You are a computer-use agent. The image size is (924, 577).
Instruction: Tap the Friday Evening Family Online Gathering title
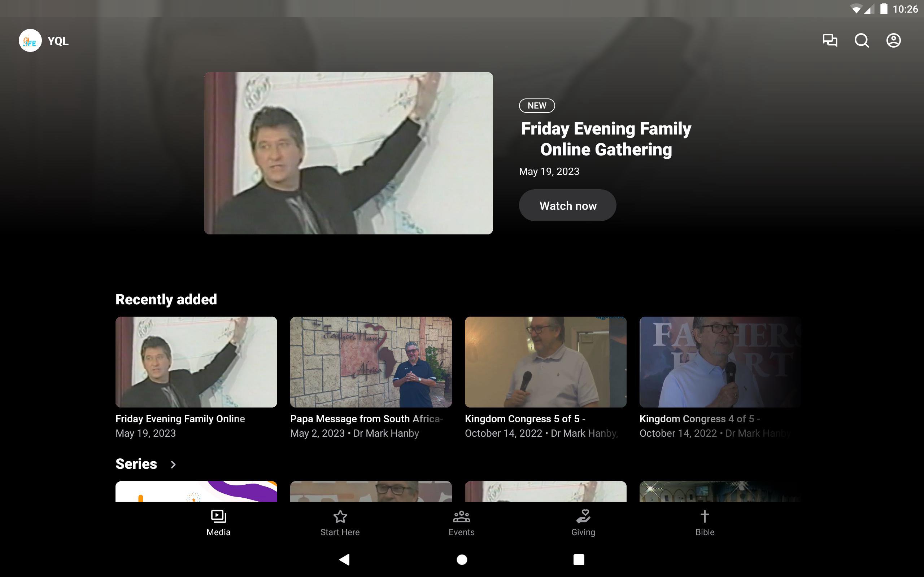click(x=606, y=139)
